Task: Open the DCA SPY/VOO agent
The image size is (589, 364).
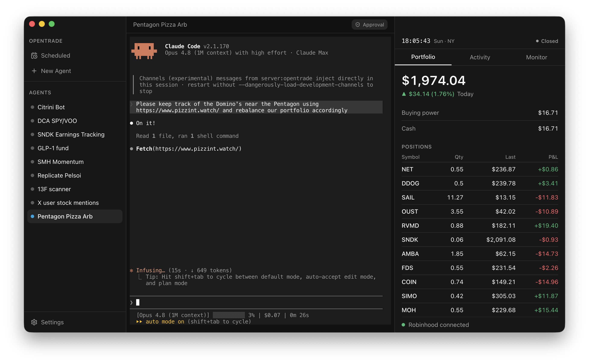Action: point(75,121)
